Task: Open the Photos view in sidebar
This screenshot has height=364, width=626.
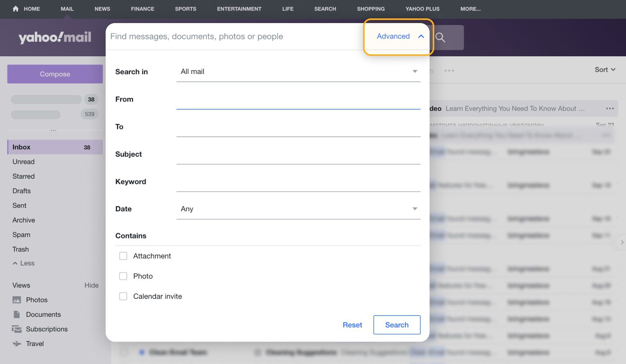Action: (x=36, y=299)
